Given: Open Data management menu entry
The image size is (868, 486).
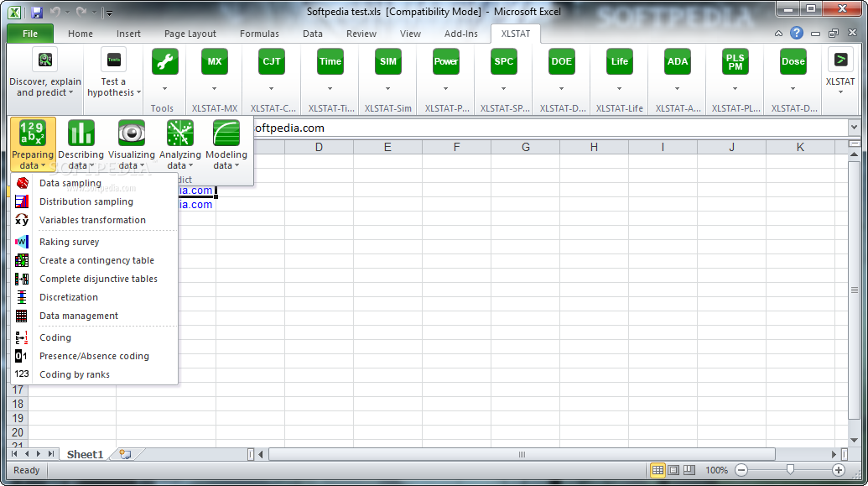Looking at the screenshot, I should [95, 316].
